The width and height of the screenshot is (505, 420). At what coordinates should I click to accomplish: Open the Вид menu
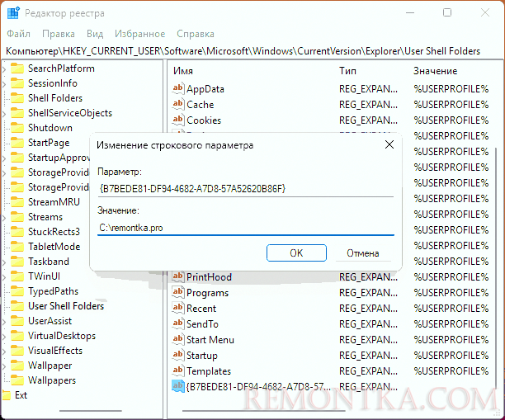pyautogui.click(x=95, y=34)
